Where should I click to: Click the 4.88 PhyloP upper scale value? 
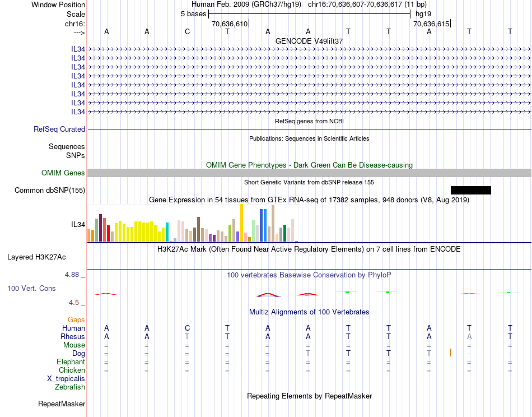72,275
